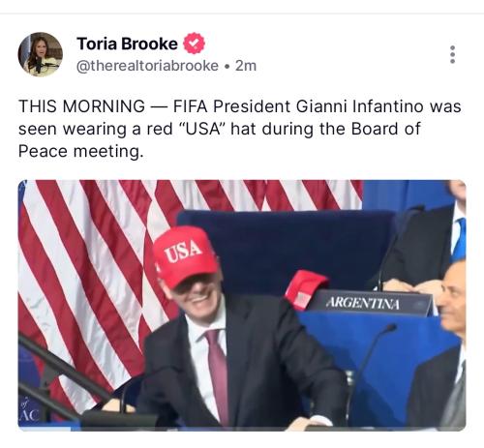Click the words "Board of Peace meeting"

pyautogui.click(x=220, y=140)
